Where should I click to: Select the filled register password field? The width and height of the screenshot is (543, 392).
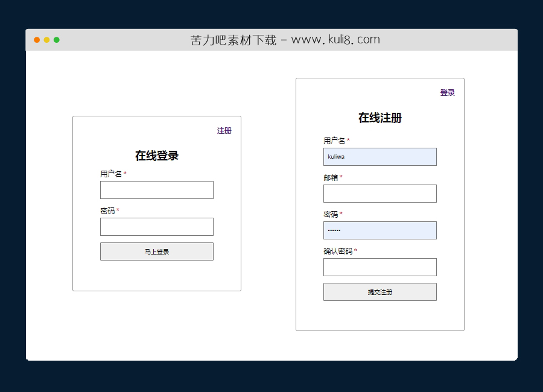coord(380,230)
